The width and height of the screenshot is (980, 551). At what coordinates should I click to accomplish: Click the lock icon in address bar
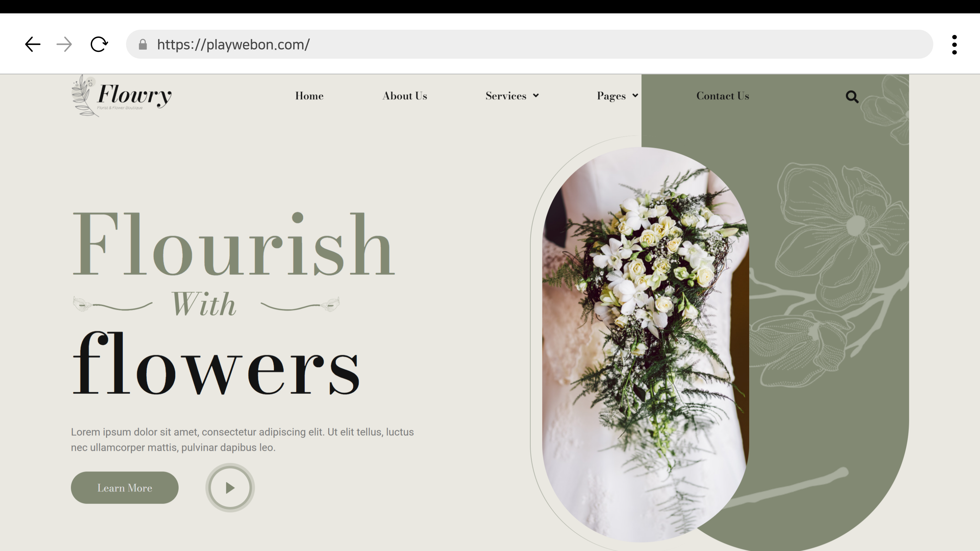click(x=143, y=44)
